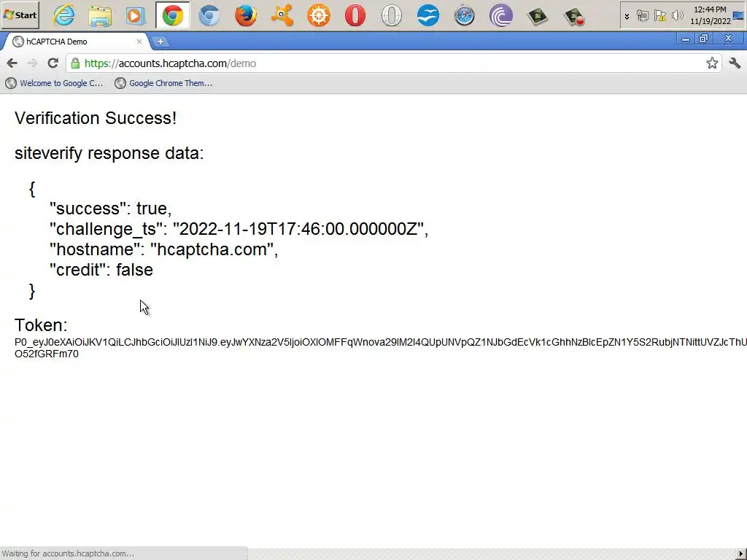Close the hCAPTCHA Demo tab
The image size is (747, 560).
139,42
